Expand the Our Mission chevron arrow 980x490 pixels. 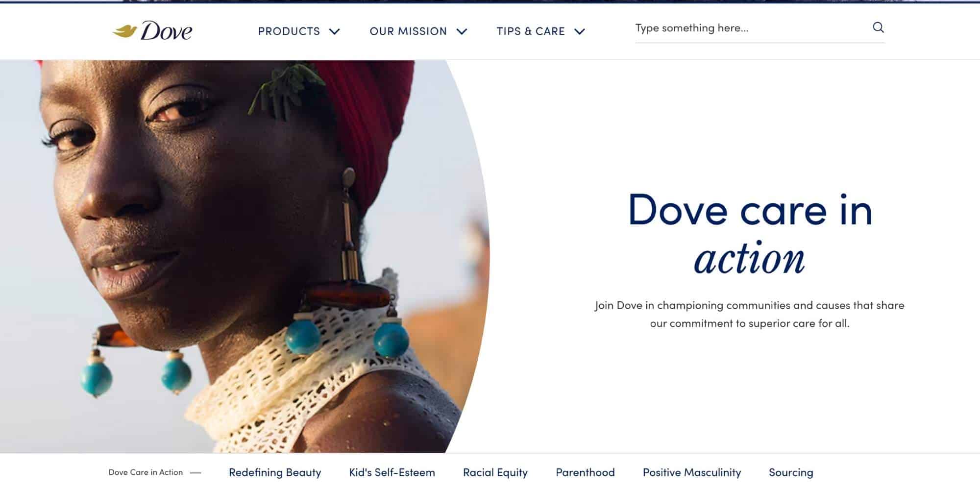click(x=462, y=31)
